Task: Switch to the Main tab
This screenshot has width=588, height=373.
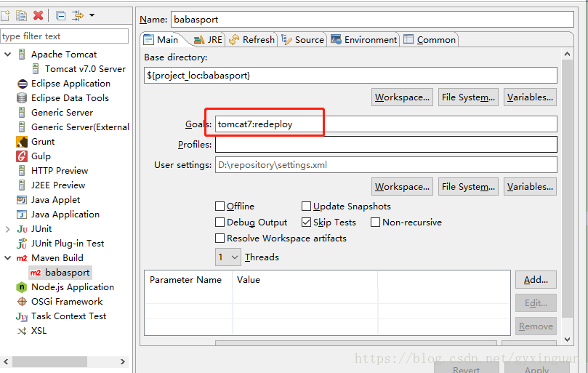Action: coord(161,40)
